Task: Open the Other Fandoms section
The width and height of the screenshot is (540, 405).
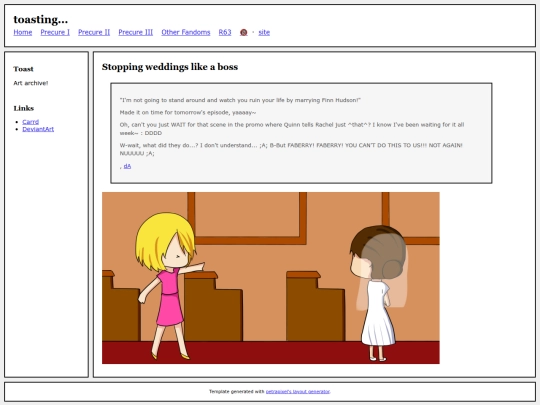Action: click(186, 32)
